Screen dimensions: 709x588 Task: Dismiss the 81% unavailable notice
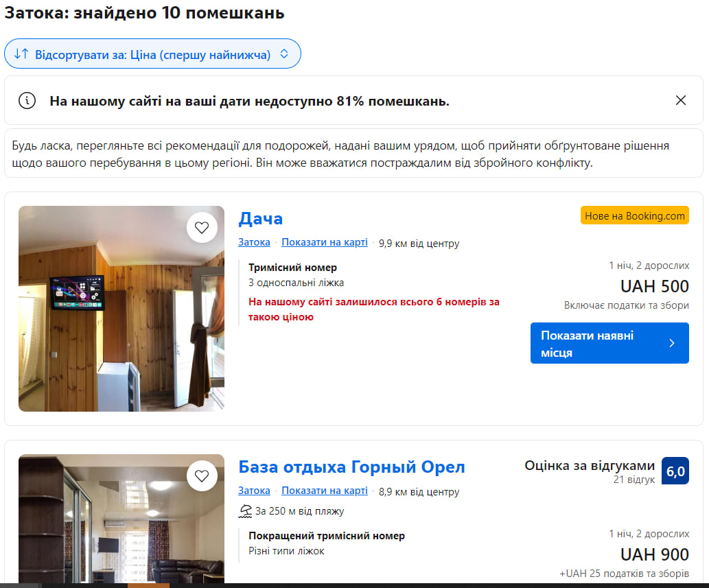click(x=680, y=100)
